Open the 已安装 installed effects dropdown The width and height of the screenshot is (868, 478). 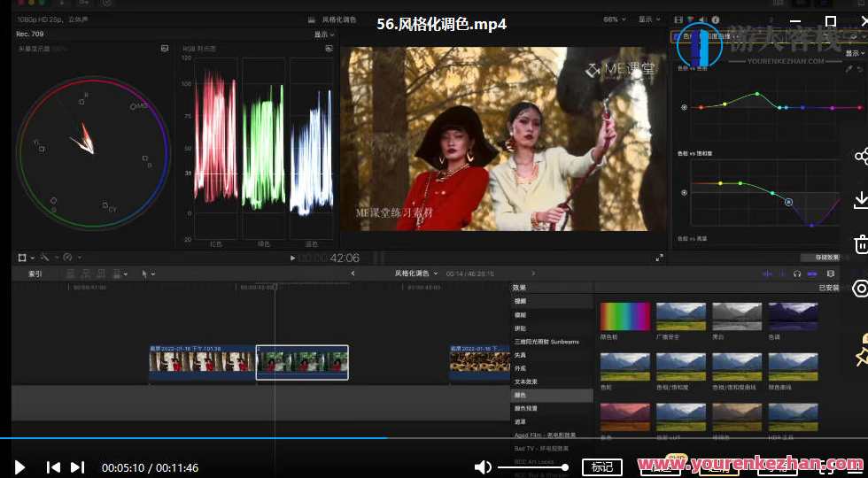(829, 288)
